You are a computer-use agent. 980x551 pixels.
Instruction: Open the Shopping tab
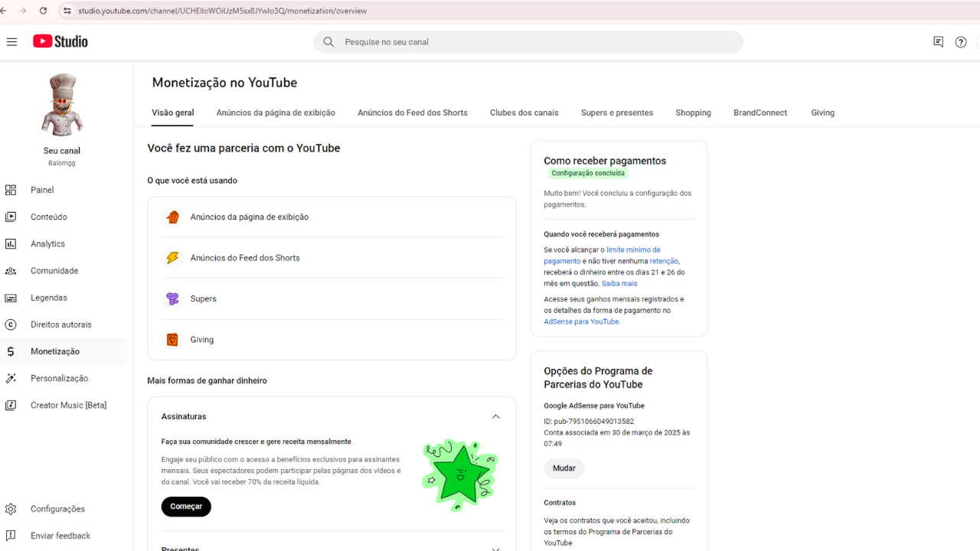tap(694, 112)
